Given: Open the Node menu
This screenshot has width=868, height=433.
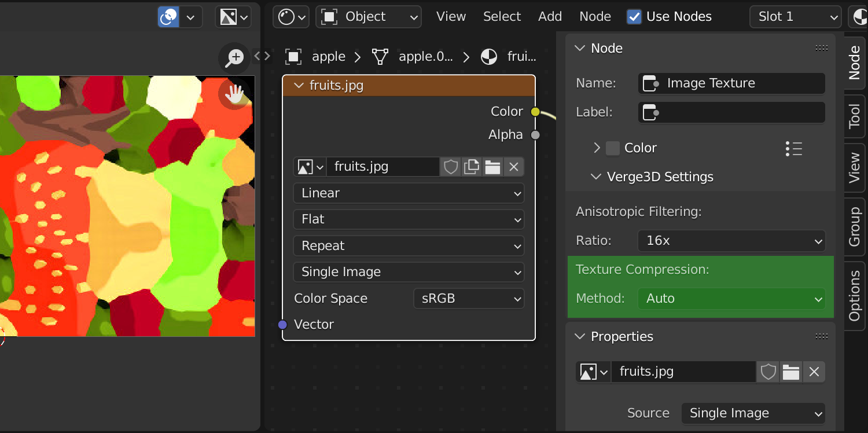Looking at the screenshot, I should click(595, 17).
